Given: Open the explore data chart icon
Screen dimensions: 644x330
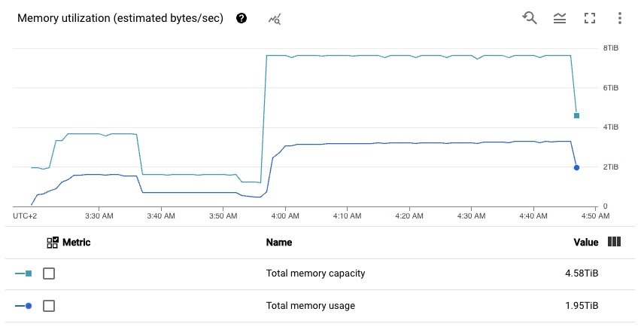Looking at the screenshot, I should pyautogui.click(x=275, y=19).
